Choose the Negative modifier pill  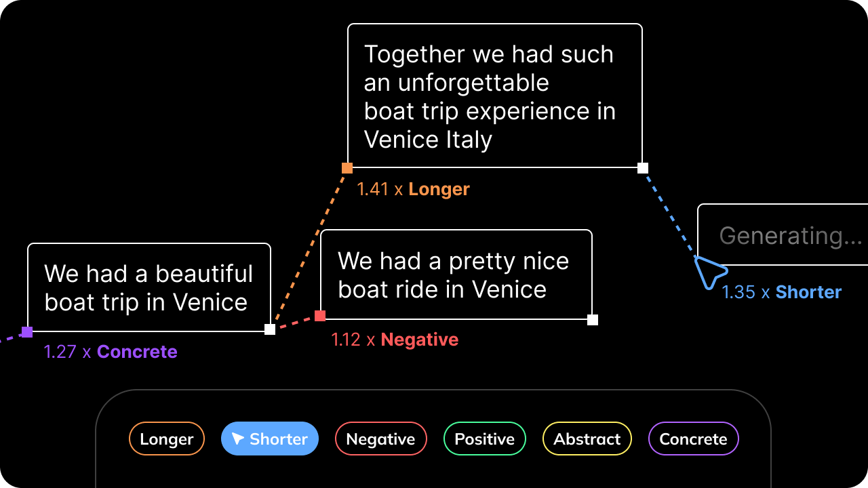click(380, 439)
